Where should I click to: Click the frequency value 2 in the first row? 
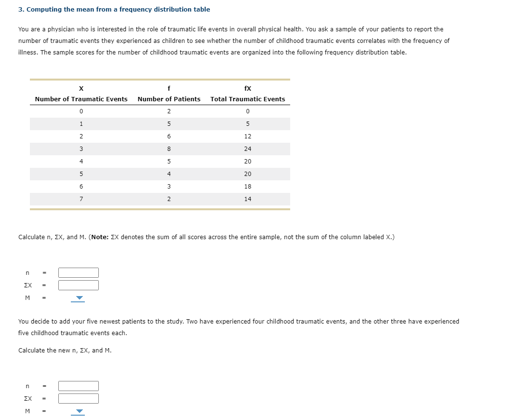(169, 111)
